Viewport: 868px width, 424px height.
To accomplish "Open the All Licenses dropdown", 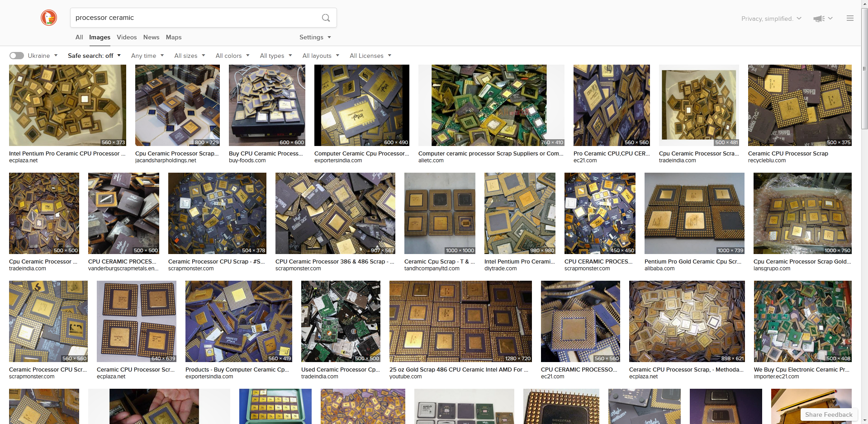I will pyautogui.click(x=370, y=56).
